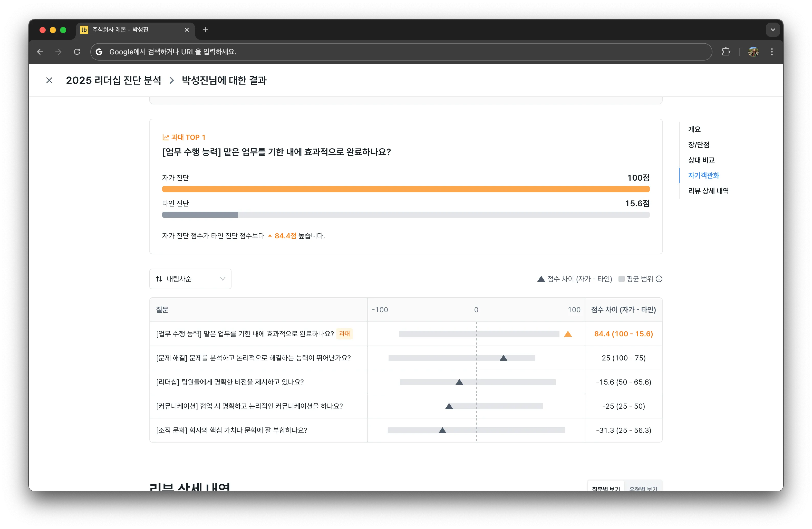Click the 박성진님에 대한 결과 breadcrumb
Image resolution: width=812 pixels, height=529 pixels.
click(224, 81)
